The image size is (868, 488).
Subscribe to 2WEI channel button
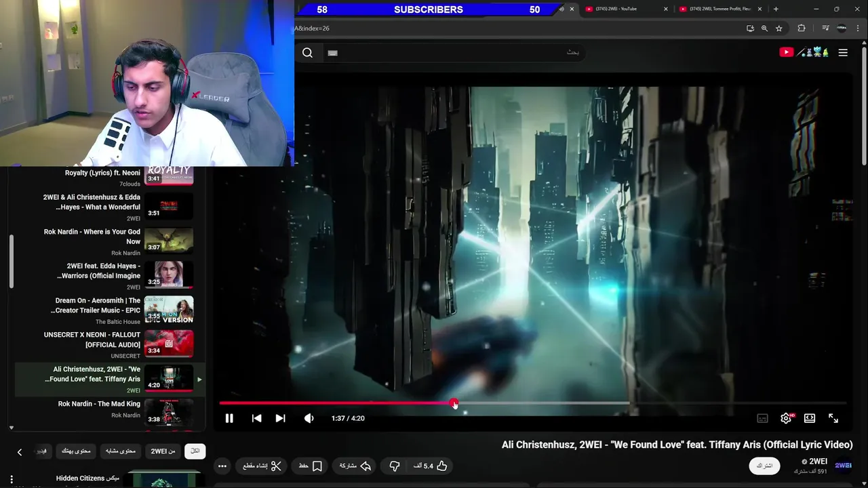764,466
